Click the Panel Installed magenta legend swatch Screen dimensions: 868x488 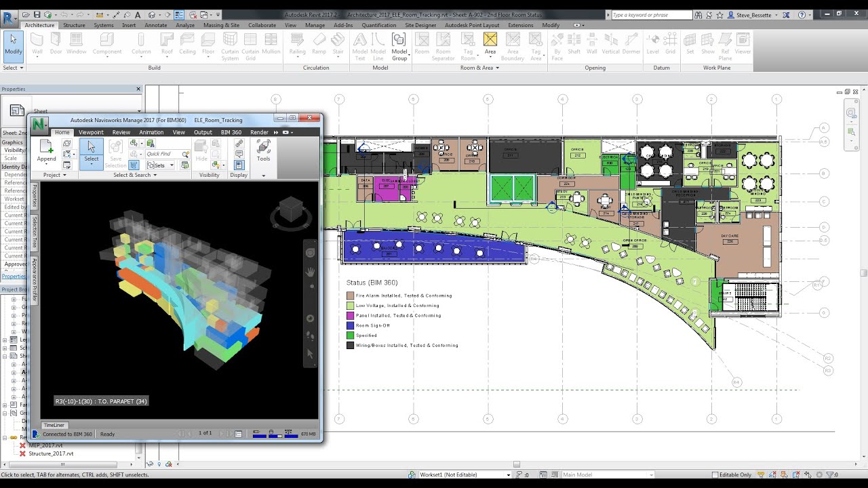click(x=350, y=315)
